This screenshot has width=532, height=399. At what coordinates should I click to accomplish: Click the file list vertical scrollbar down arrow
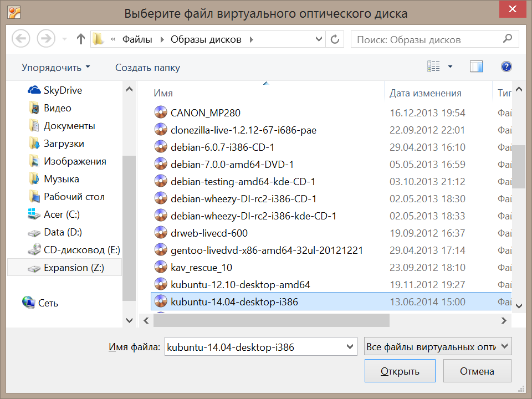click(x=519, y=306)
